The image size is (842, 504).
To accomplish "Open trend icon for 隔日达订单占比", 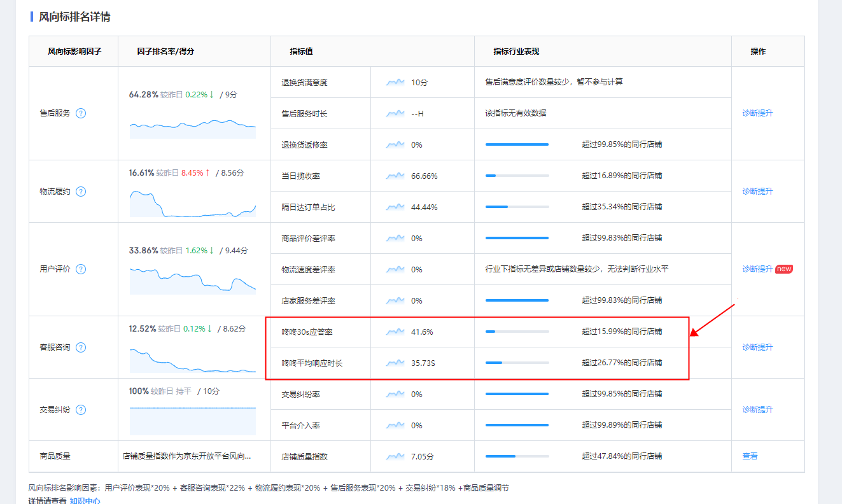I will pyautogui.click(x=395, y=207).
